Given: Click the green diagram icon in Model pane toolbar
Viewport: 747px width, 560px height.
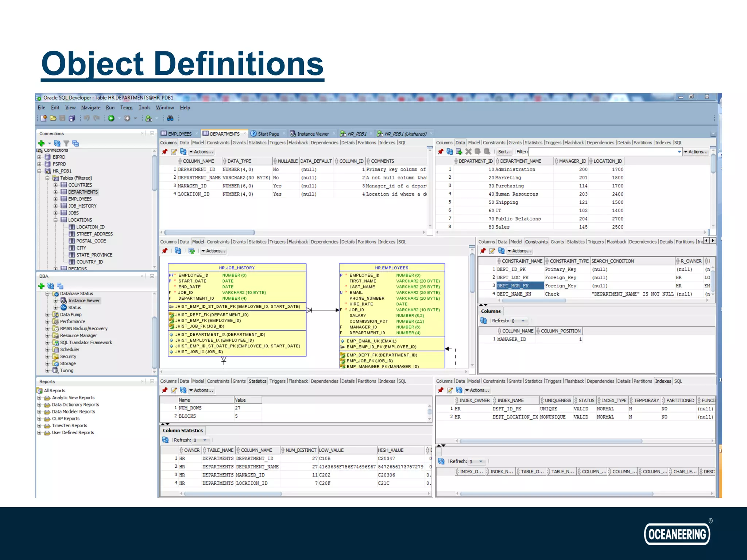Looking at the screenshot, I should (191, 251).
